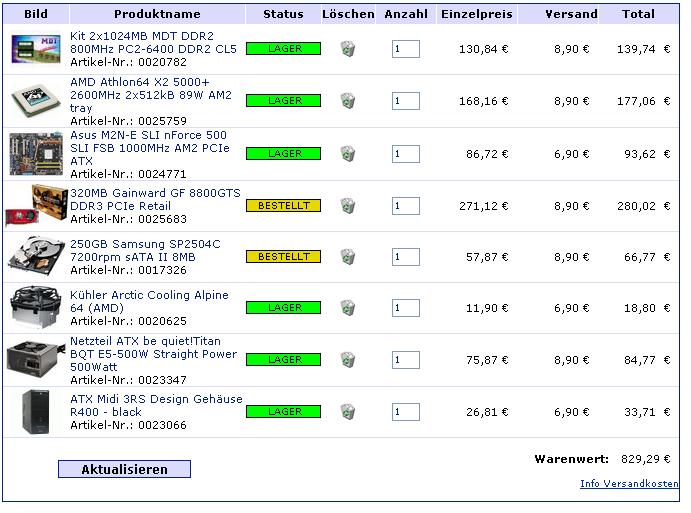Click quantity input for R400 black case

pos(405,412)
